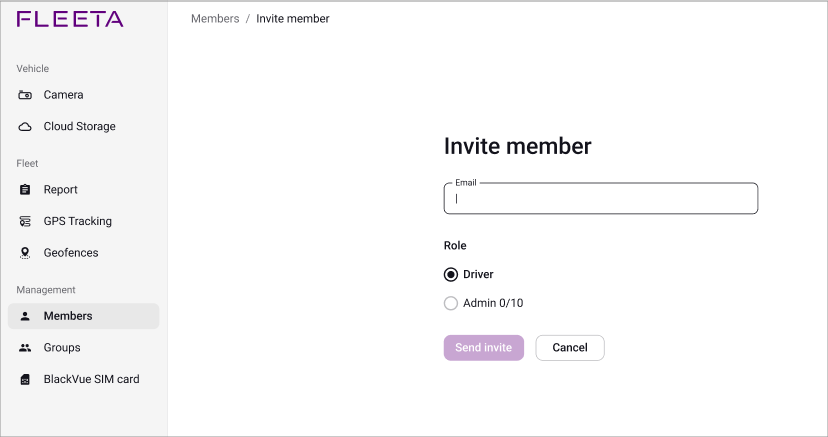Click the BlackVue SIM card icon
Screen dimensions: 828x437
click(25, 379)
